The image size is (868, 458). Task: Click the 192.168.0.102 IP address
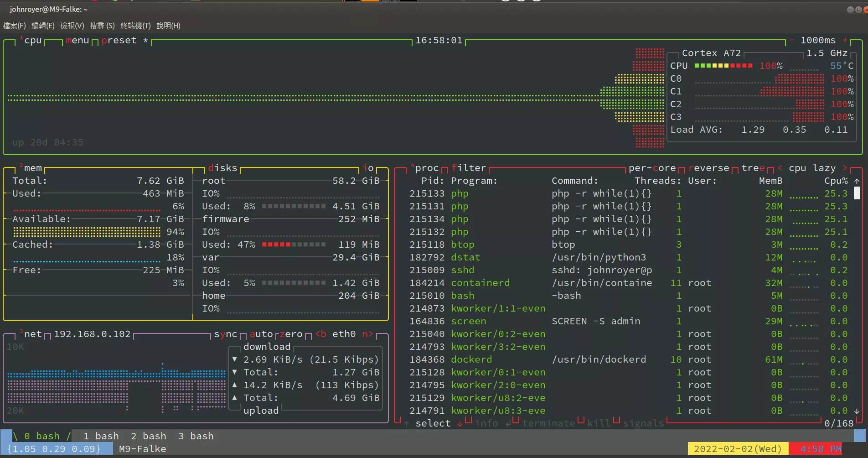click(92, 334)
